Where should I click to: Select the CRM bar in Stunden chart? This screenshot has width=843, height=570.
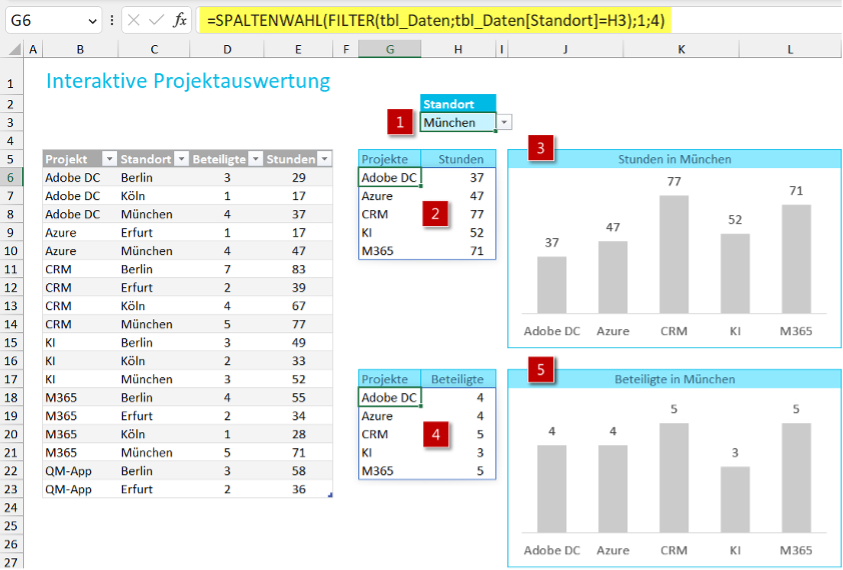point(674,254)
